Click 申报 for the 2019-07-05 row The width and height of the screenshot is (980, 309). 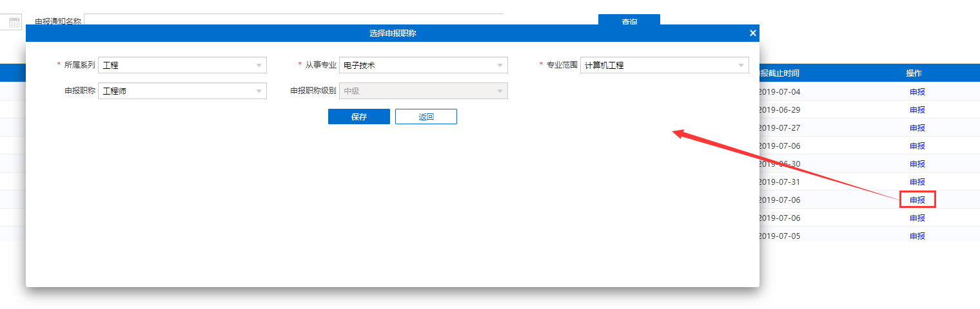tap(917, 236)
